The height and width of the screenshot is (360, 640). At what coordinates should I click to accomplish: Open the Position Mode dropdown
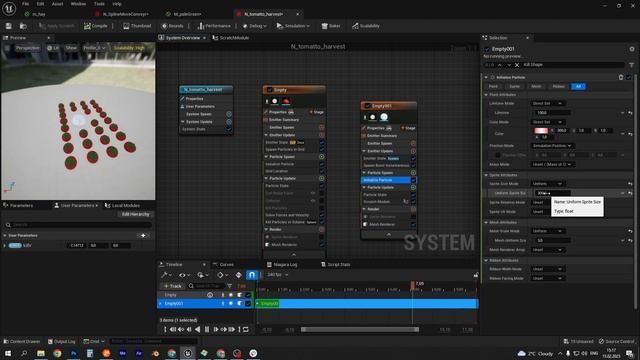pos(552,146)
